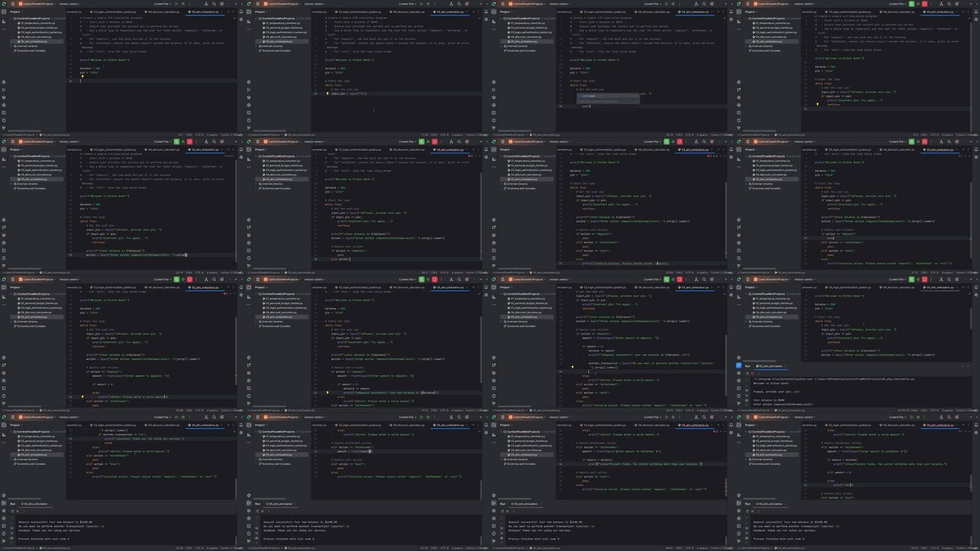This screenshot has height=551, width=980.
Task: Click Debug bug icon in the input("") screenshot
Action: 428,4
